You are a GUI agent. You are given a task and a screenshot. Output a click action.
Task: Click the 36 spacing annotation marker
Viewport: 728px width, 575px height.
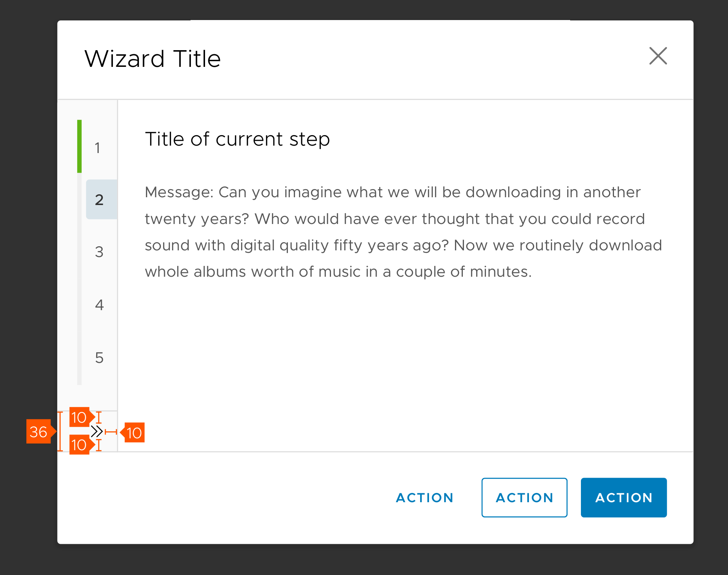tap(39, 432)
